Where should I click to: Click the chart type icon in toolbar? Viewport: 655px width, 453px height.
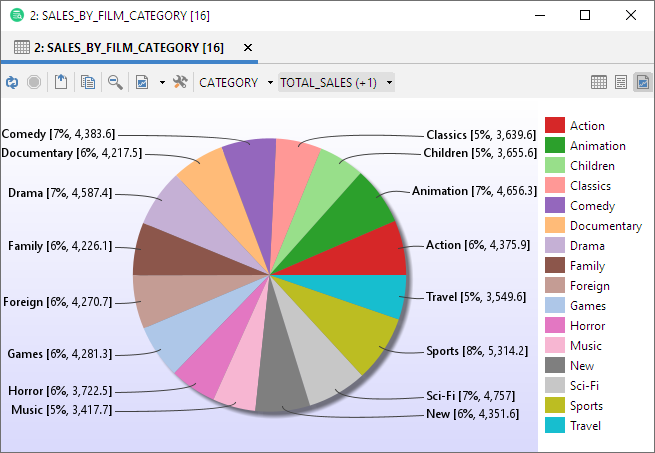click(142, 83)
